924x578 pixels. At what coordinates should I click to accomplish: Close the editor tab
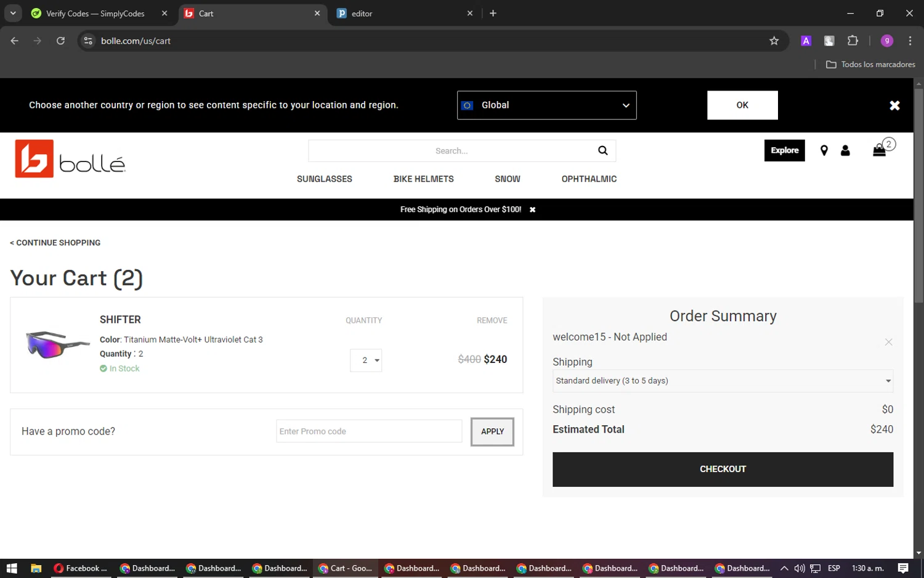click(470, 13)
